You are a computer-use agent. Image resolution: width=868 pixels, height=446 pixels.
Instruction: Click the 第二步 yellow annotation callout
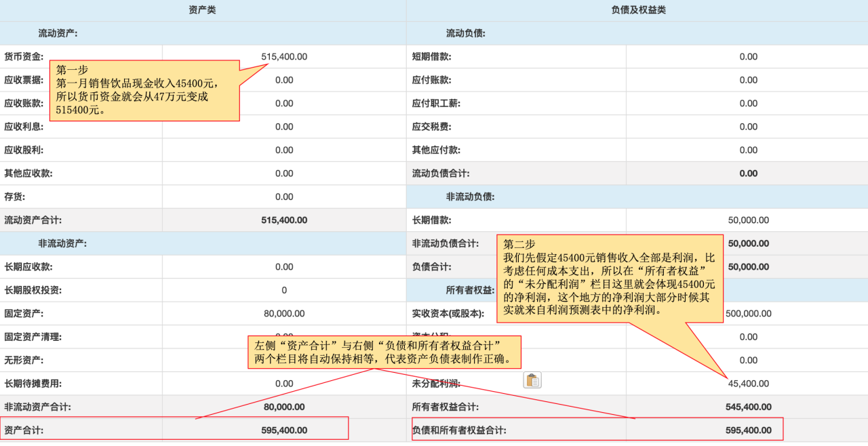tap(610, 278)
